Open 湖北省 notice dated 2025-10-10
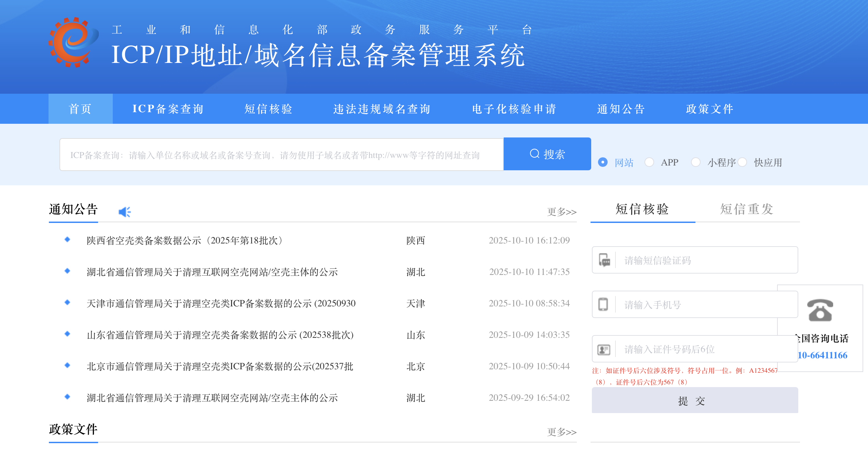 pyautogui.click(x=212, y=272)
